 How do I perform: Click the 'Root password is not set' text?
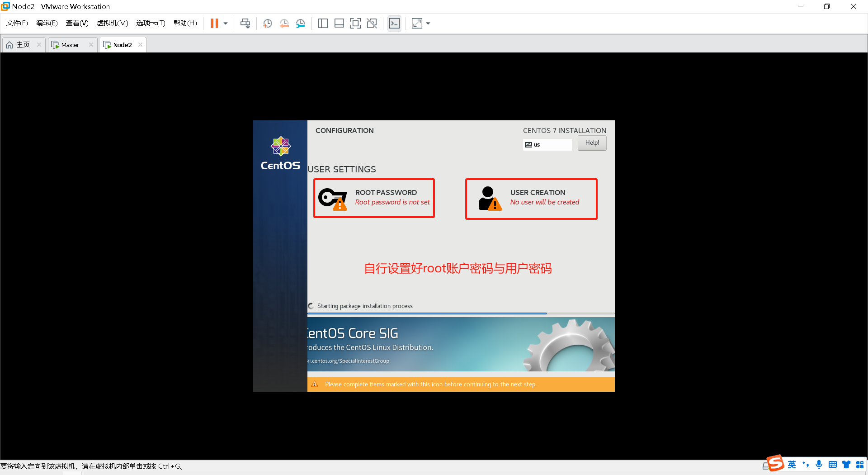tap(392, 202)
